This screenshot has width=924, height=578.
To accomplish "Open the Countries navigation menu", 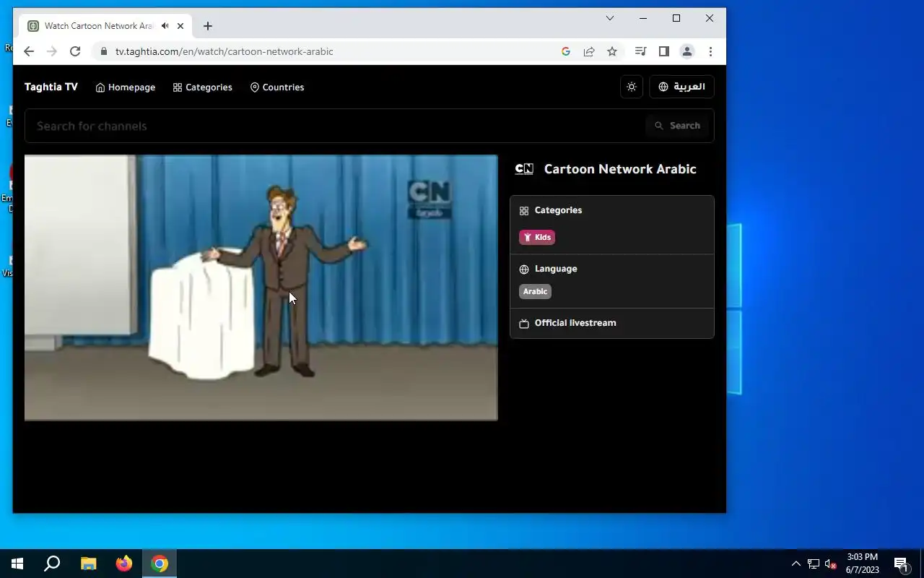I will [277, 87].
